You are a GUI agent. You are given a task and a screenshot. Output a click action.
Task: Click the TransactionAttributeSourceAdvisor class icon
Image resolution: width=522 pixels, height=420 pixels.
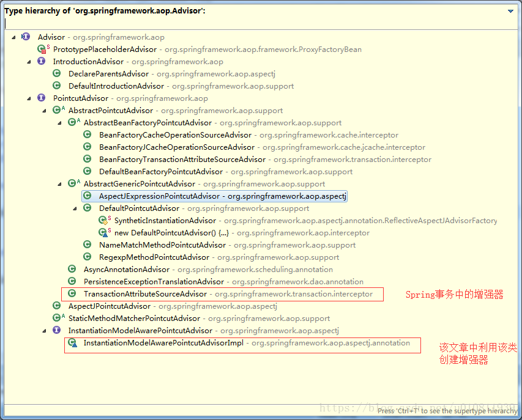click(72, 293)
